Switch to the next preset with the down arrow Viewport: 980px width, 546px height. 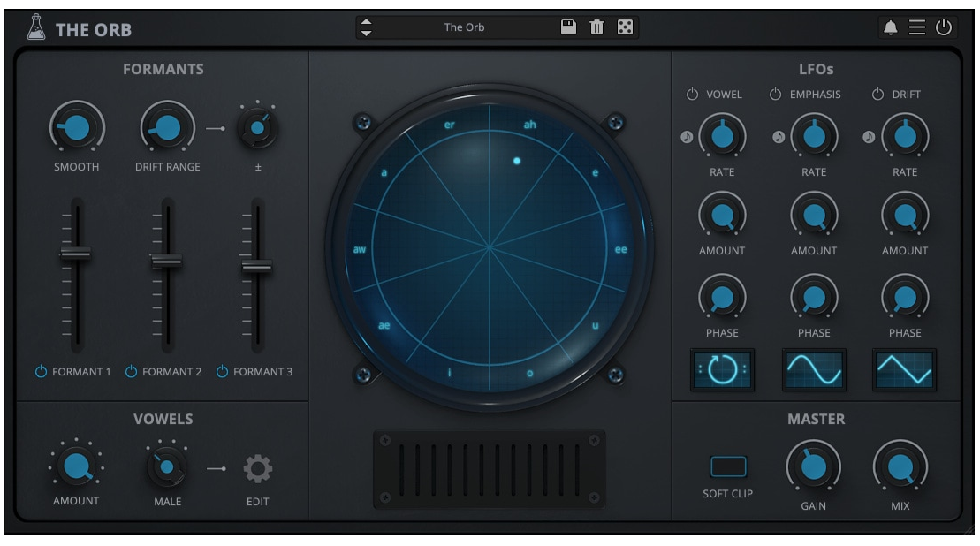[367, 32]
